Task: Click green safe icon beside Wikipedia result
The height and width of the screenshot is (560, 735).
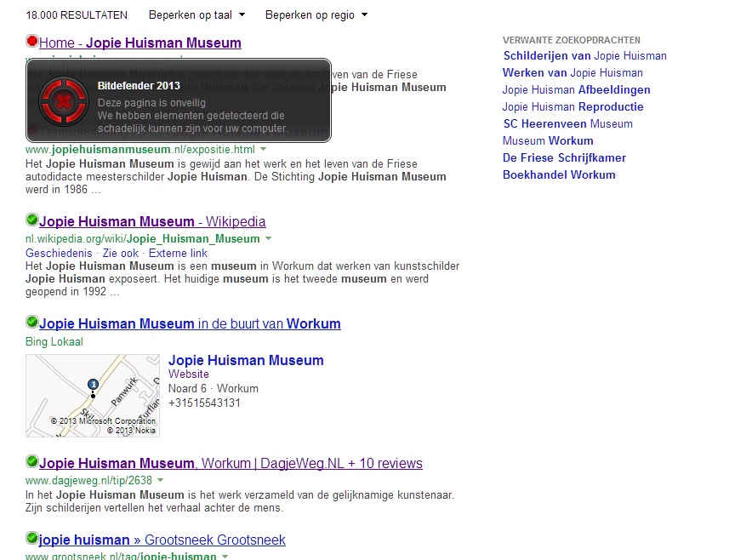Action: [x=31, y=220]
